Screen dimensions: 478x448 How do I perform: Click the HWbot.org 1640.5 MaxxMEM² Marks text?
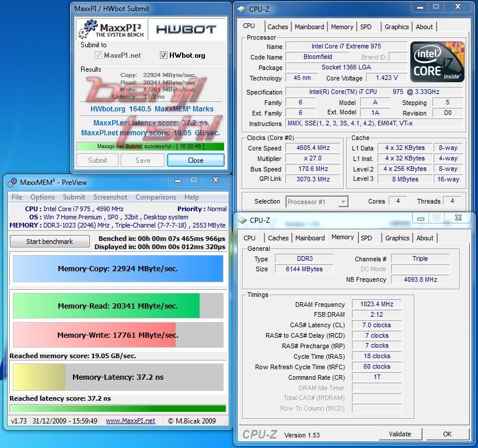[x=152, y=109]
